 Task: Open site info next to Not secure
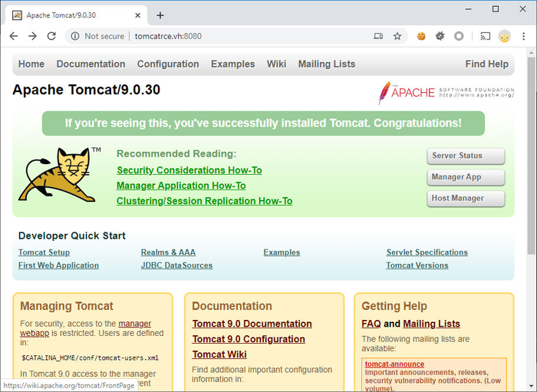coord(75,36)
